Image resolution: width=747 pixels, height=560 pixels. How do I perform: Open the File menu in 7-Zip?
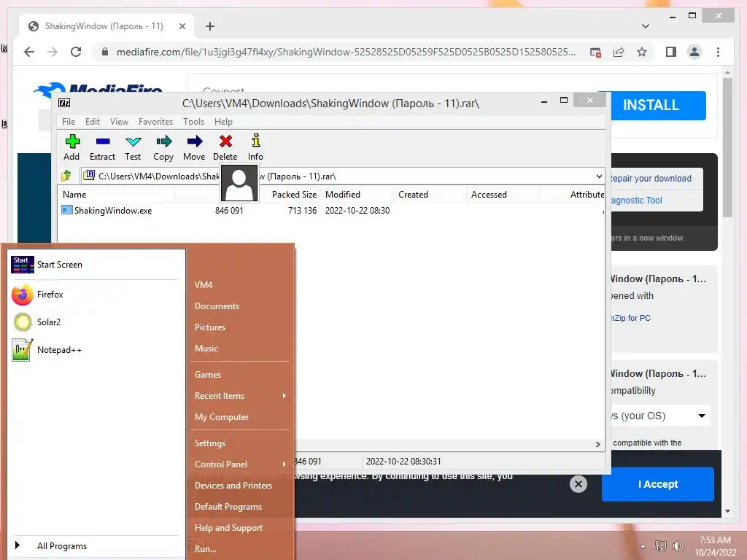point(69,122)
